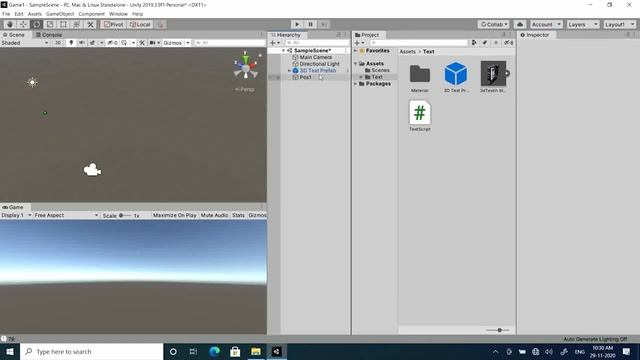Click the Scene view search field
The width and height of the screenshot is (640, 360).
[230, 43]
